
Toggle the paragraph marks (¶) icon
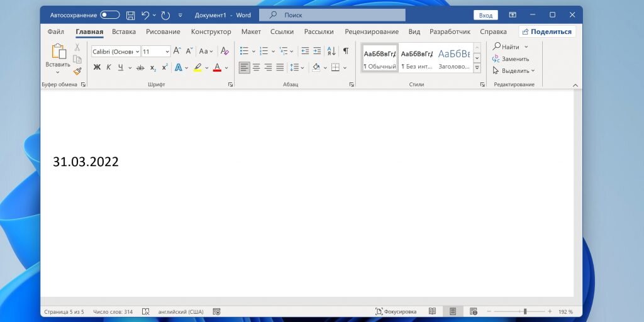coord(346,51)
